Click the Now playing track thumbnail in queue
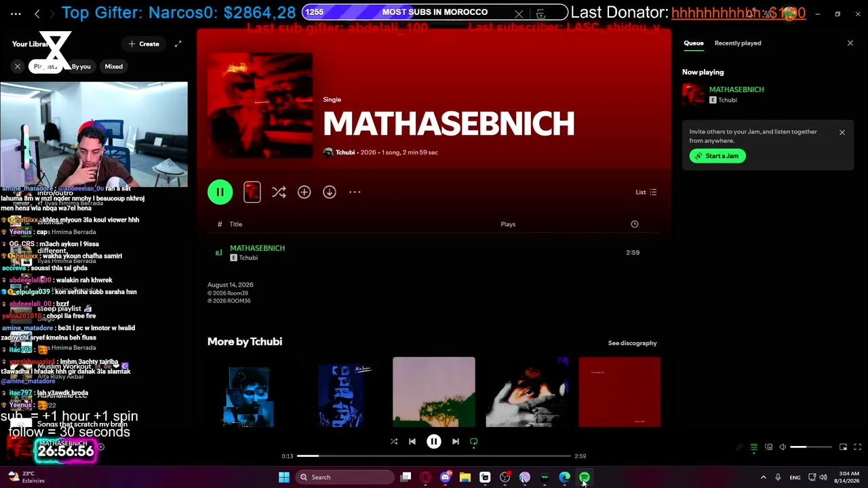 (693, 94)
